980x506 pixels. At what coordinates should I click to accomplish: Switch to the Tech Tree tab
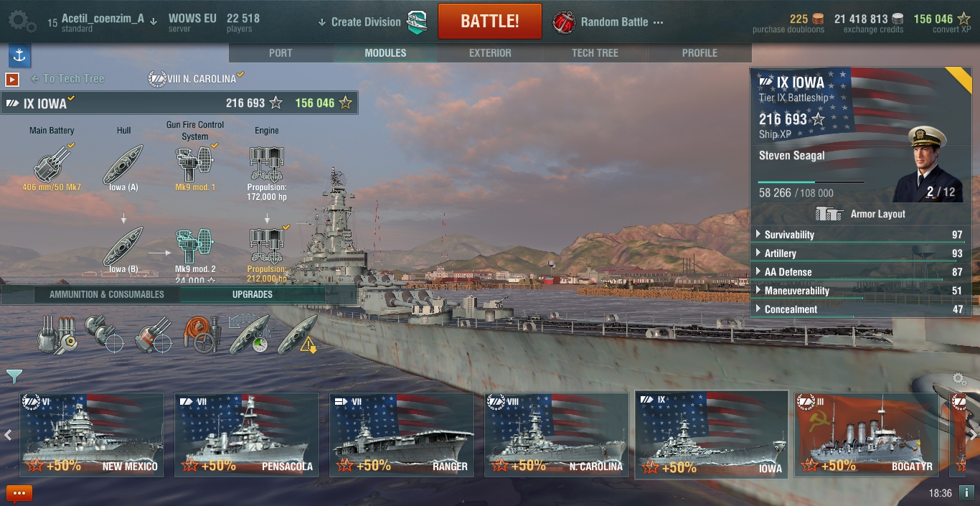pyautogui.click(x=595, y=52)
